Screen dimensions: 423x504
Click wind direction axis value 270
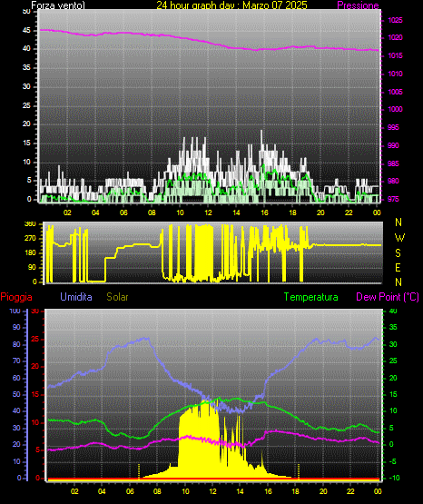30,239
